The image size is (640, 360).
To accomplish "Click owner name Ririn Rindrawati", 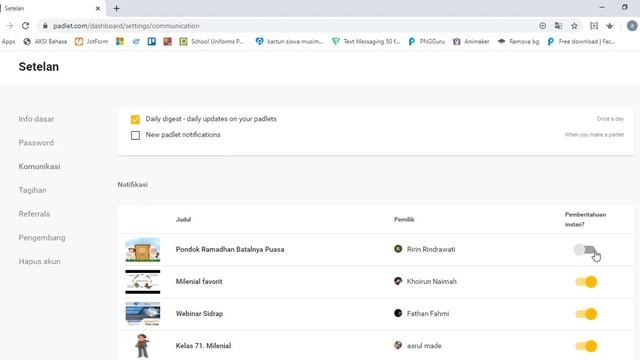I will click(431, 249).
